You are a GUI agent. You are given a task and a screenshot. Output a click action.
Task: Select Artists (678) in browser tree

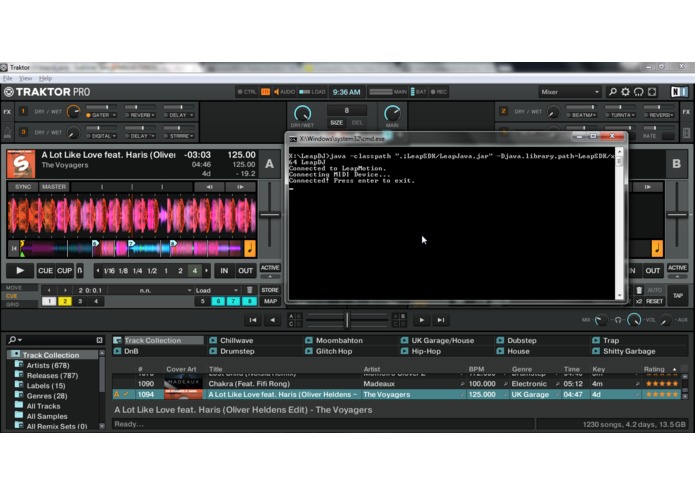tap(48, 366)
